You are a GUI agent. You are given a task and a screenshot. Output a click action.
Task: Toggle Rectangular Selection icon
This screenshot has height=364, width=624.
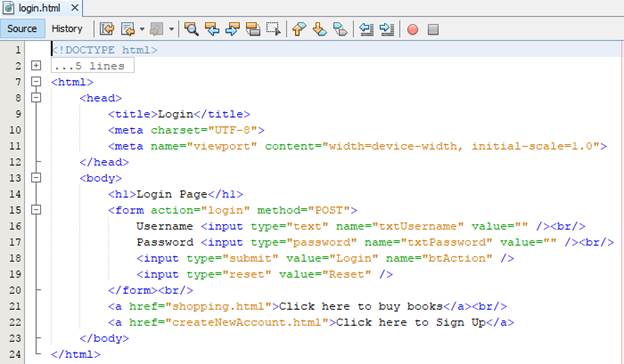point(274,29)
